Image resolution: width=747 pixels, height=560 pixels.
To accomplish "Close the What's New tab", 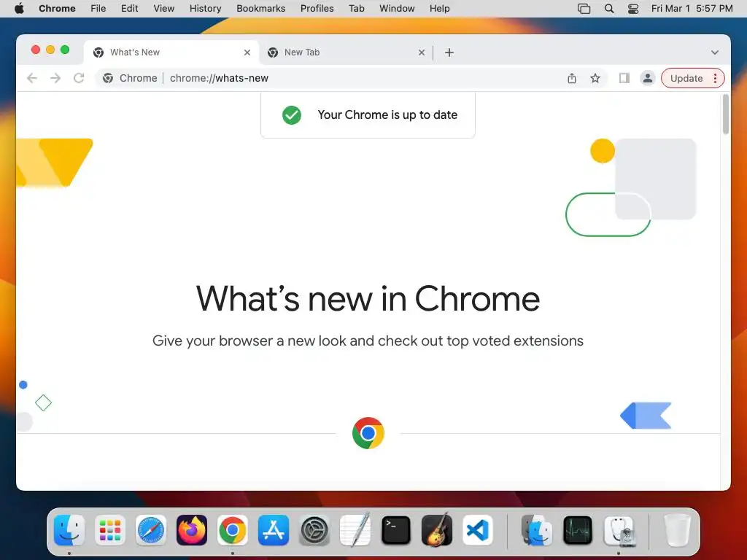I will click(x=247, y=52).
